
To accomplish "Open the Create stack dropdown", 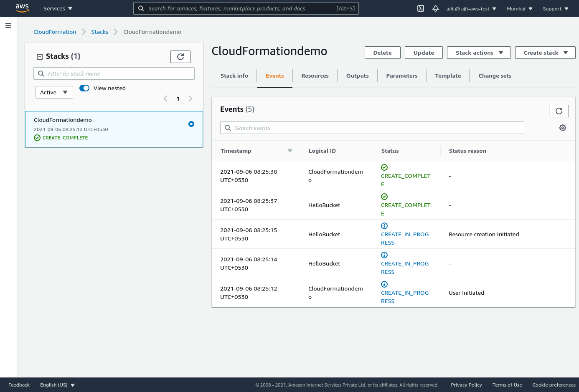I will click(x=545, y=53).
